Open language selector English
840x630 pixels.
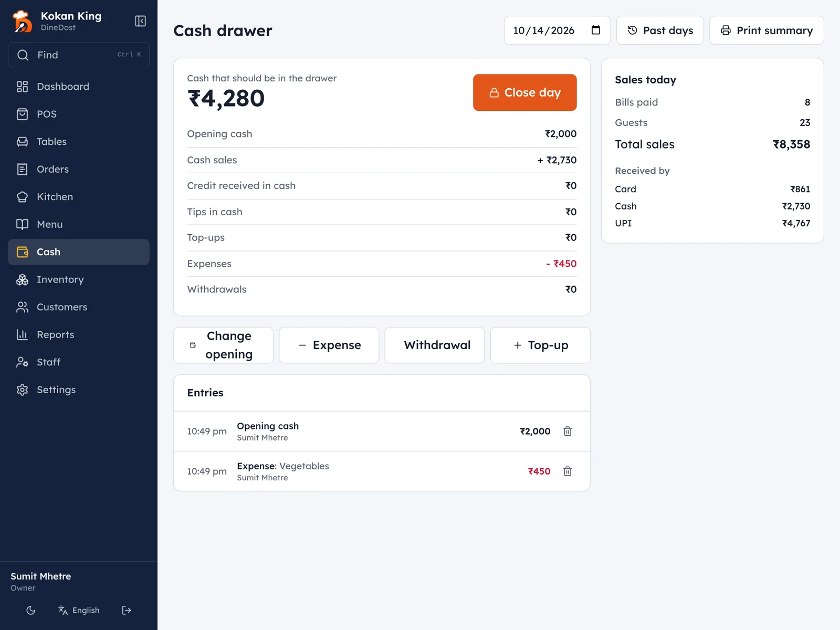(79, 610)
